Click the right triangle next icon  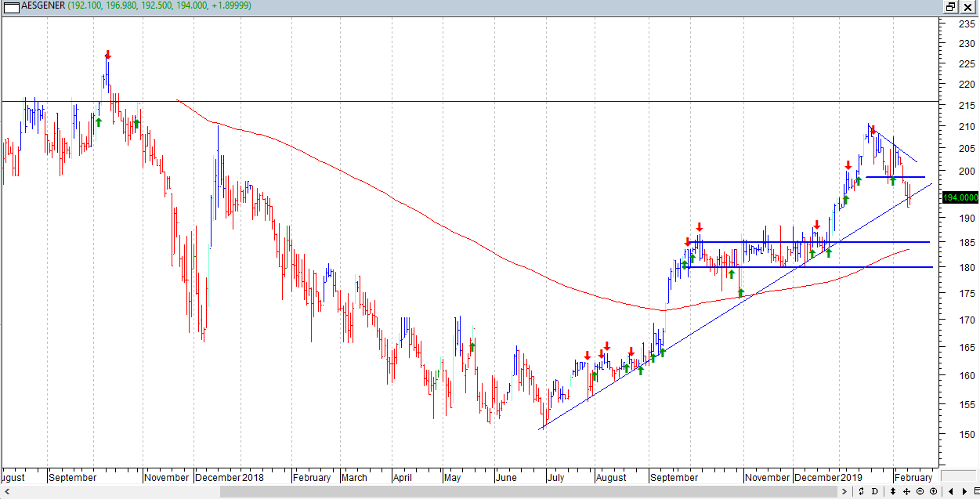click(964, 492)
